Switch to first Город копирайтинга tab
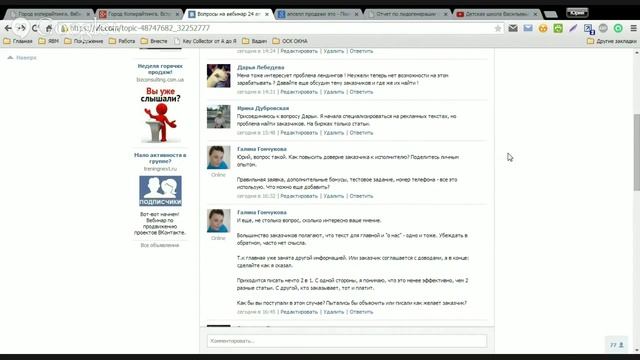The image size is (640, 360). (49, 14)
